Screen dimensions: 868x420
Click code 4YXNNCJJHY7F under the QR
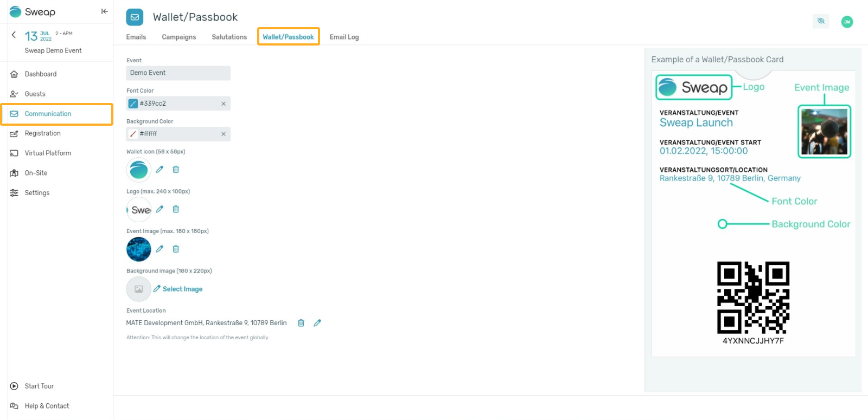tap(753, 341)
